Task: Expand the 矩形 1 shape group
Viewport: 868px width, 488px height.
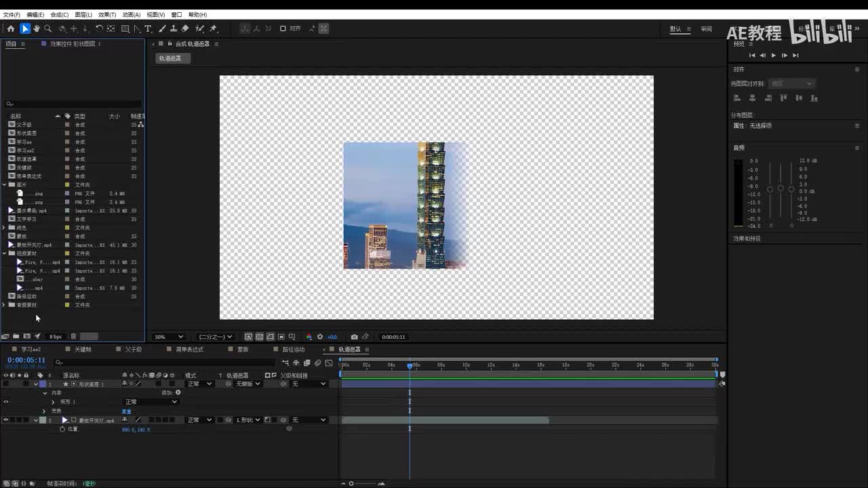Action: tap(53, 402)
